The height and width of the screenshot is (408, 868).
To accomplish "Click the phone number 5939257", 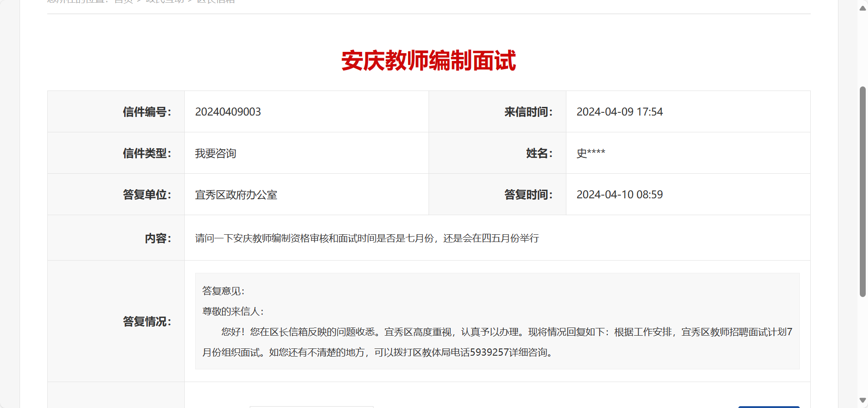I will pos(489,353).
